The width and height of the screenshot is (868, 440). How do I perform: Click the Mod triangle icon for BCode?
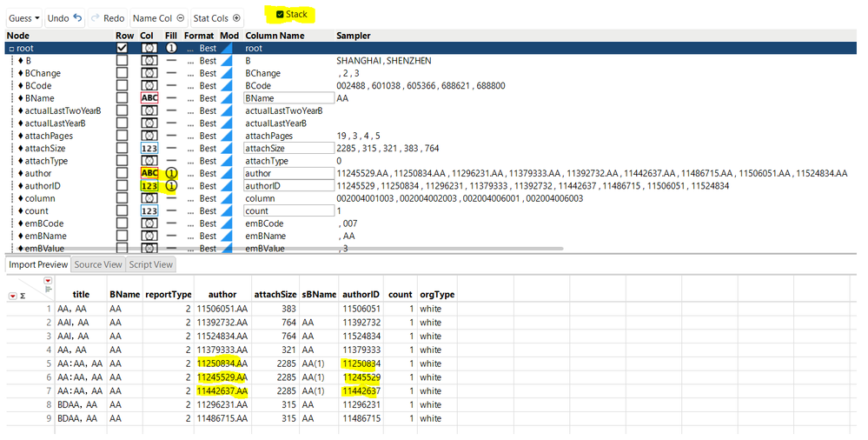click(x=228, y=86)
